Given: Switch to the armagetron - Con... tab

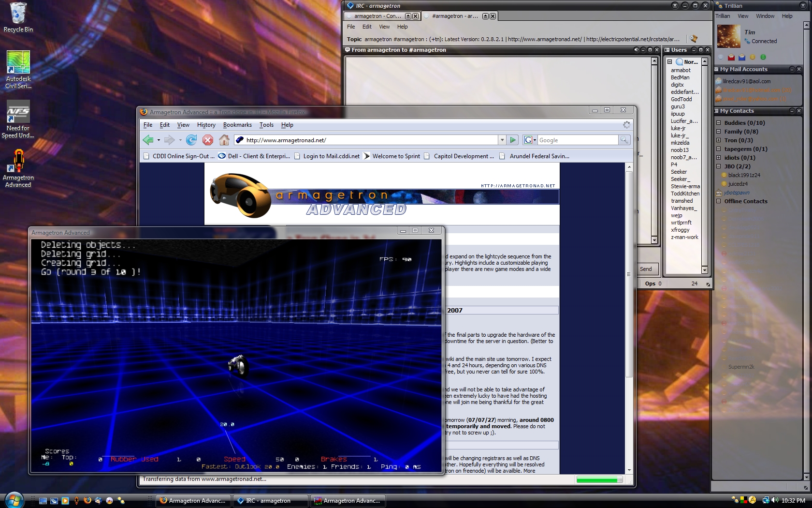Looking at the screenshot, I should (377, 16).
